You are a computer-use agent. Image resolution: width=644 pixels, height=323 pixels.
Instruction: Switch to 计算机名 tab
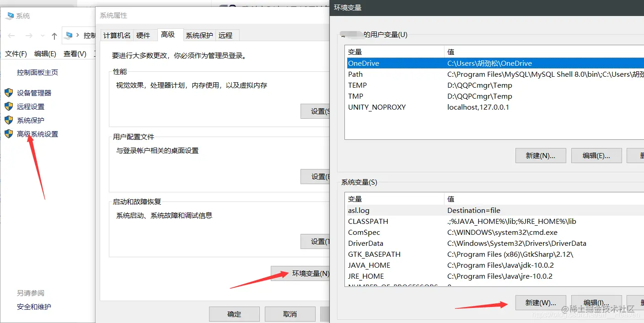117,35
